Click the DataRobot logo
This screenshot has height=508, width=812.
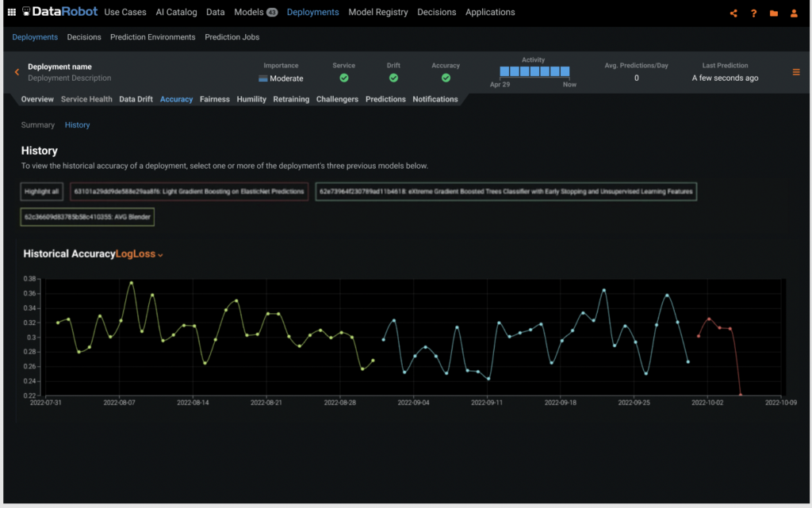point(59,11)
